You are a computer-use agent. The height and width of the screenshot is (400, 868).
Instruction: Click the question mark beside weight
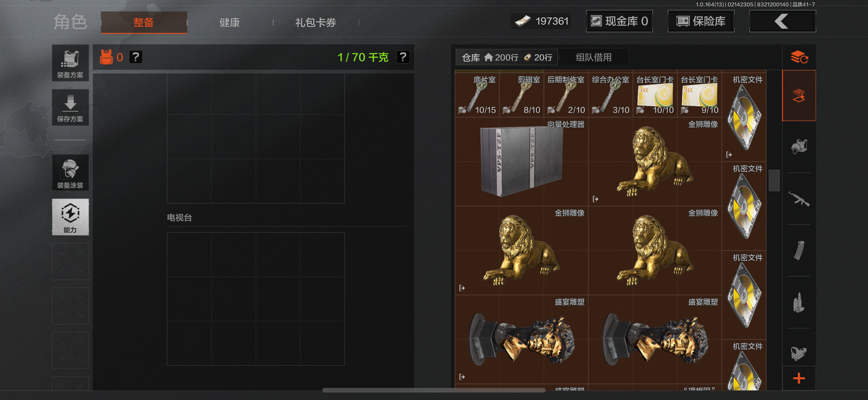pyautogui.click(x=403, y=57)
